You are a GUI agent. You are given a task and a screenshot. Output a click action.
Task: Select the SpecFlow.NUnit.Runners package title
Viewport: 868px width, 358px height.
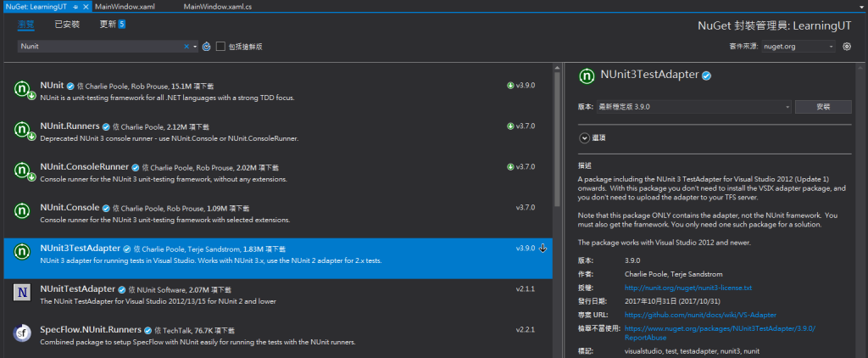coord(91,330)
